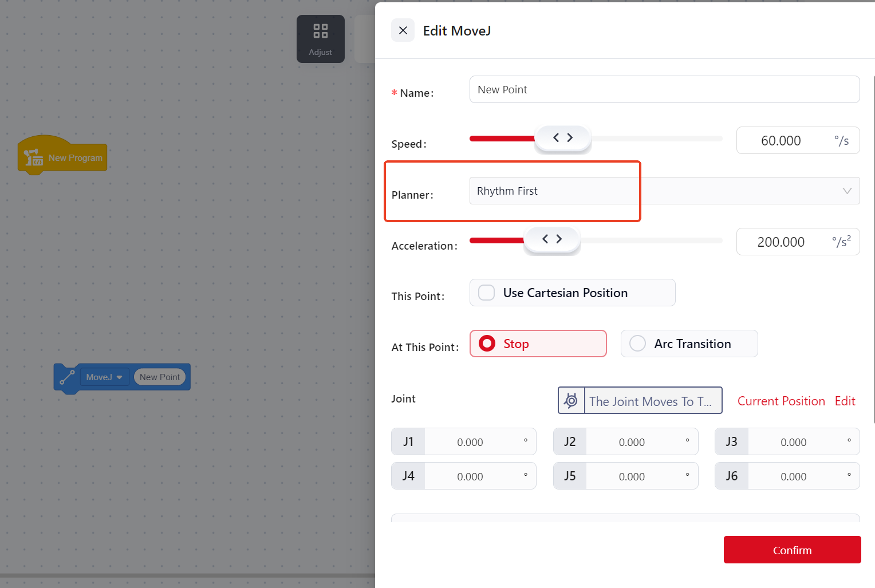The image size is (875, 588).
Task: Click the robot icon on New Program block
Action: coord(33,157)
